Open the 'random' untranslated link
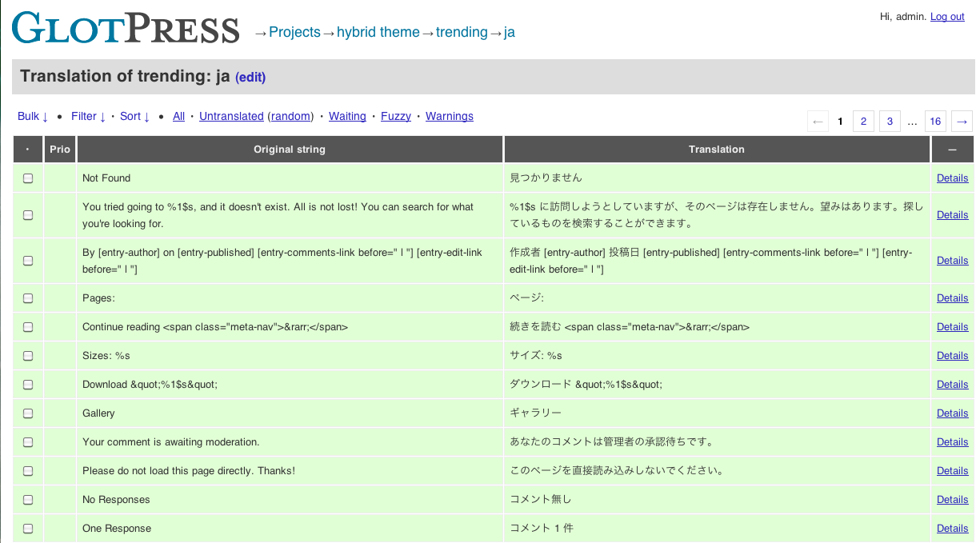 [x=290, y=116]
